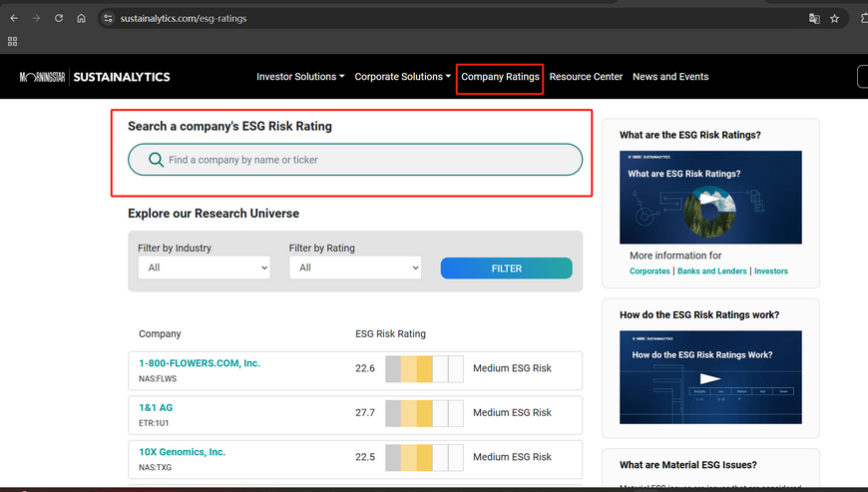Click the browser back arrow
This screenshot has height=492, width=868.
[x=14, y=18]
